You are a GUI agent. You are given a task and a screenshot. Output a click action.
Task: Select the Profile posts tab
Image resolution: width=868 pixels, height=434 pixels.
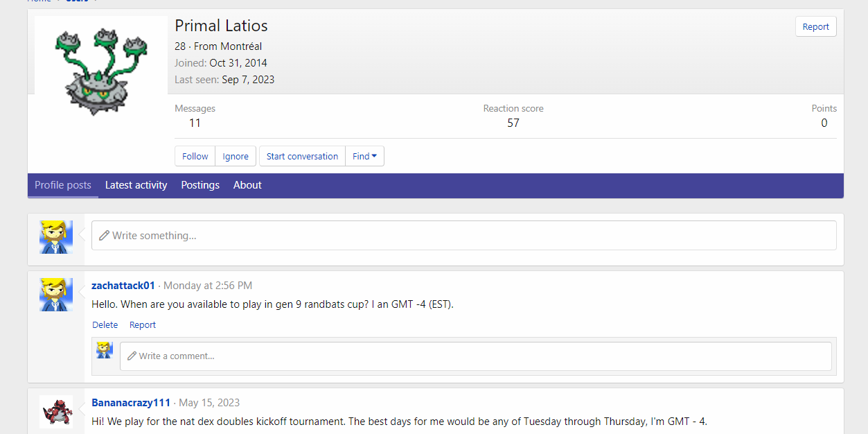click(63, 185)
